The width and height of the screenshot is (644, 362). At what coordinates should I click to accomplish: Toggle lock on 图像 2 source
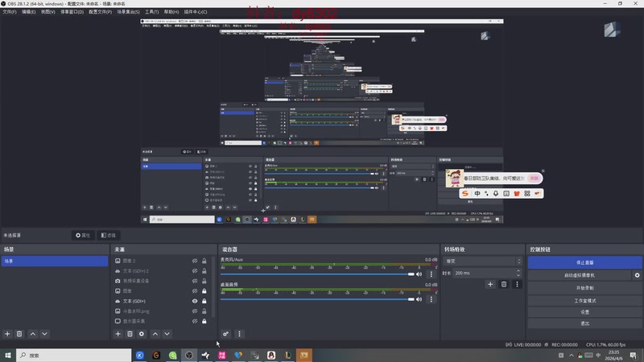point(204,261)
